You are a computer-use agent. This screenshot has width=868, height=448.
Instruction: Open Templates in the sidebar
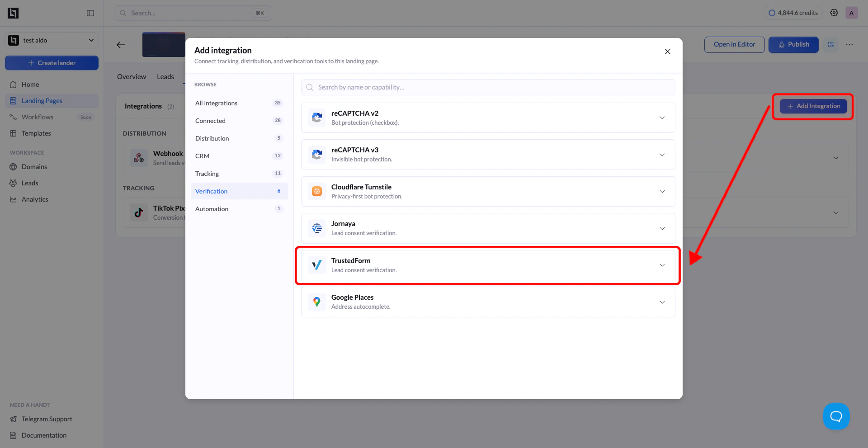[x=52, y=133]
